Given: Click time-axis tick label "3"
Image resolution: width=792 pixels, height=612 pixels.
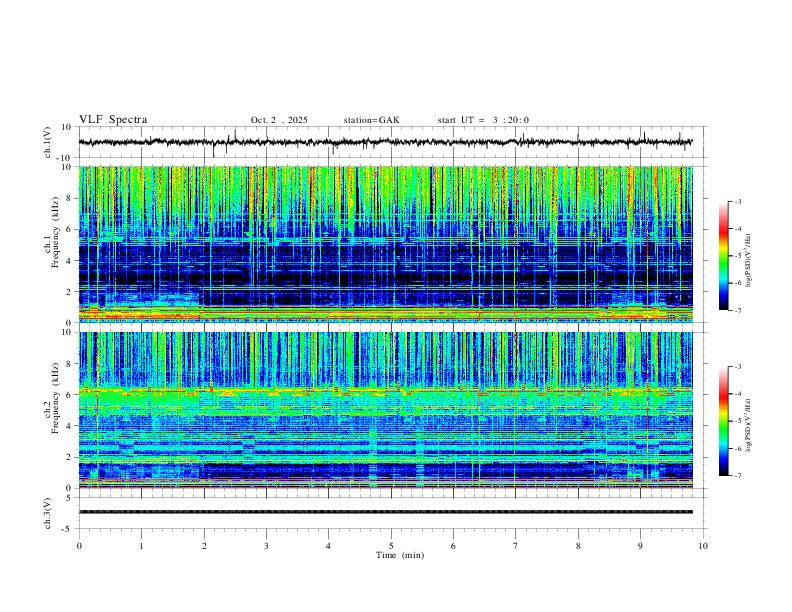Looking at the screenshot, I should pyautogui.click(x=266, y=546).
